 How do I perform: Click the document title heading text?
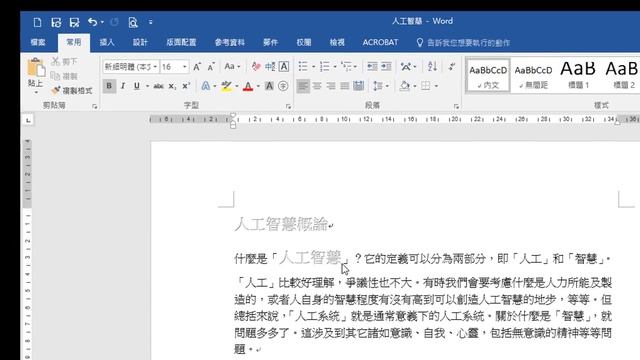point(281,224)
